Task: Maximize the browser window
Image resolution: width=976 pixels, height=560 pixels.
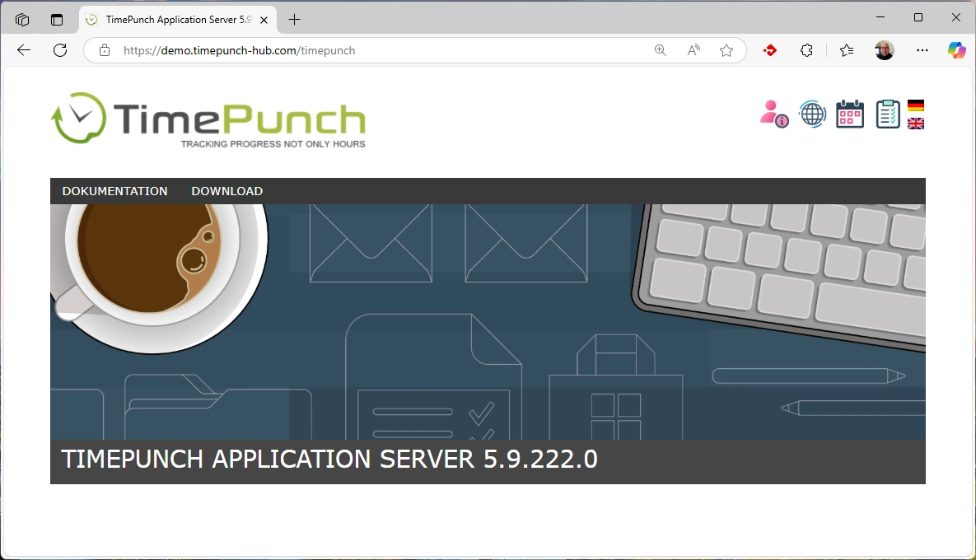Action: [918, 17]
